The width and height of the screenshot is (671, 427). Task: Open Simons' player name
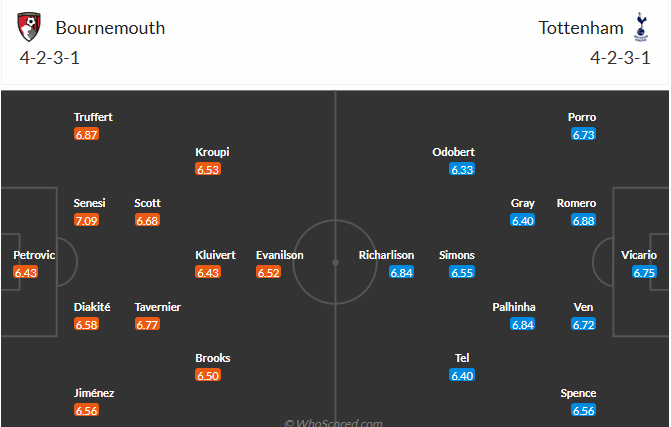click(457, 255)
